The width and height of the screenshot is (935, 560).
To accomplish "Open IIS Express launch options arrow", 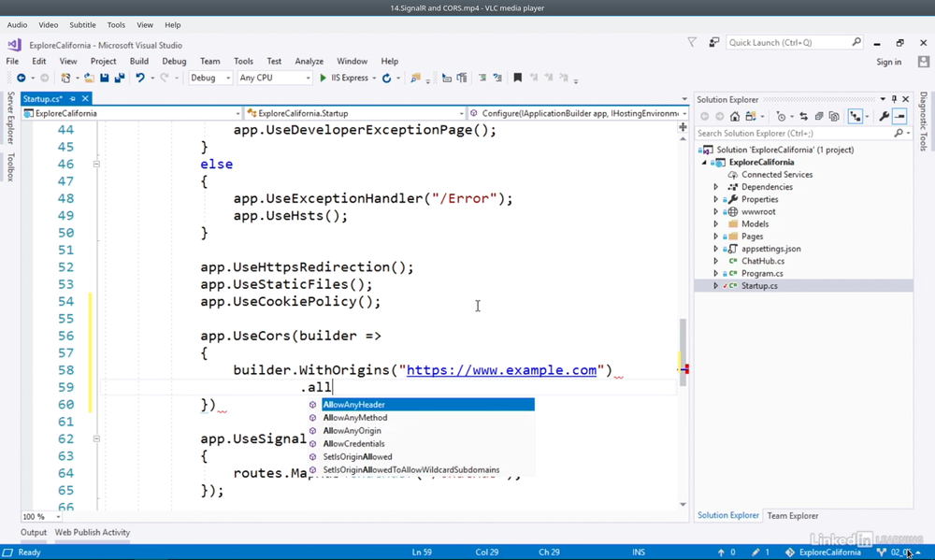I will coord(375,79).
